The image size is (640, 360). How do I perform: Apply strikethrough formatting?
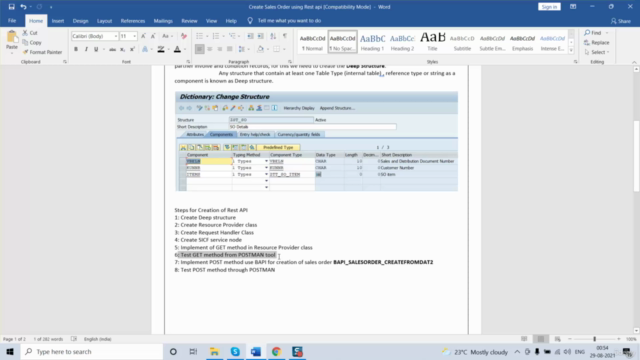pos(112,49)
